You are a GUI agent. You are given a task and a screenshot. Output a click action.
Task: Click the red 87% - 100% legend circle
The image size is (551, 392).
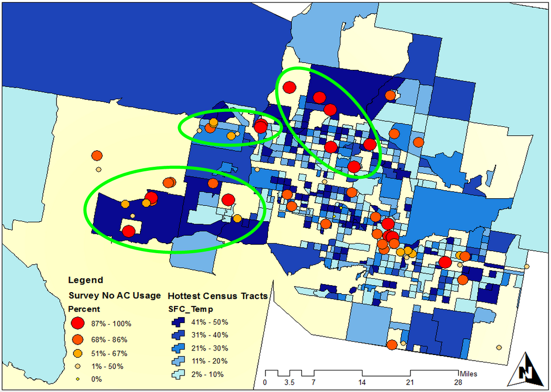coord(77,323)
